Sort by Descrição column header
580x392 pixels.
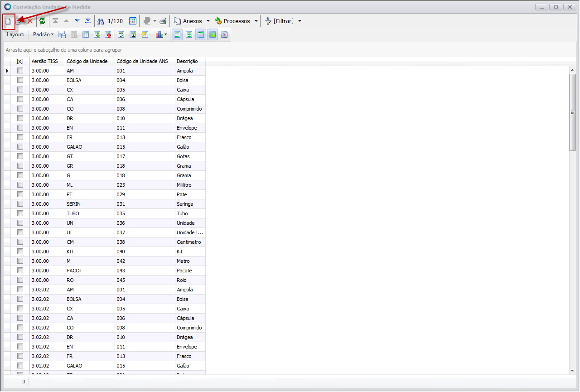point(190,61)
